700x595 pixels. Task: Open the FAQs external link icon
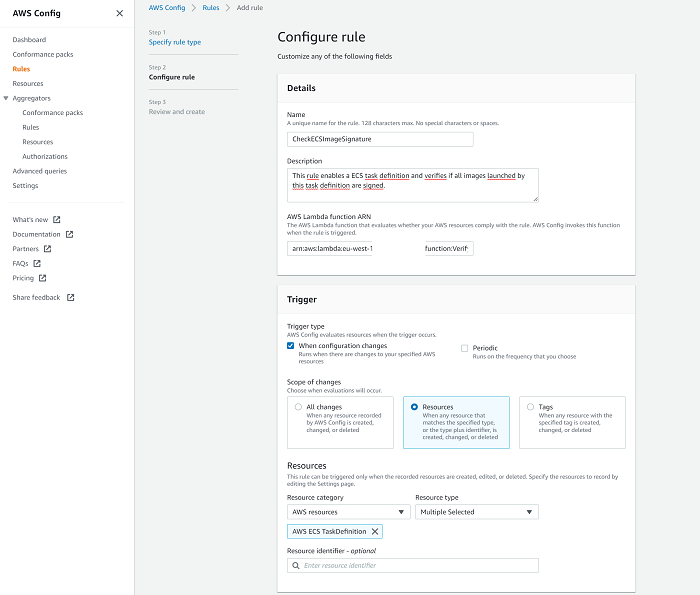[x=37, y=263]
